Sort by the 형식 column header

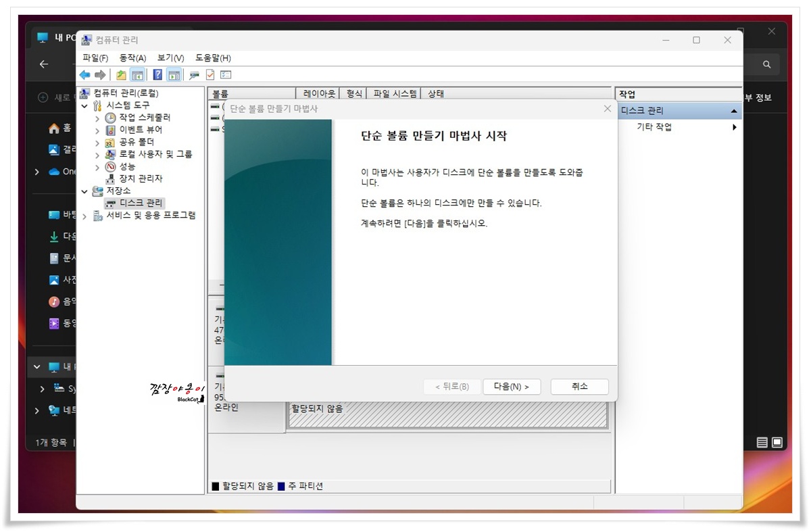tap(355, 94)
